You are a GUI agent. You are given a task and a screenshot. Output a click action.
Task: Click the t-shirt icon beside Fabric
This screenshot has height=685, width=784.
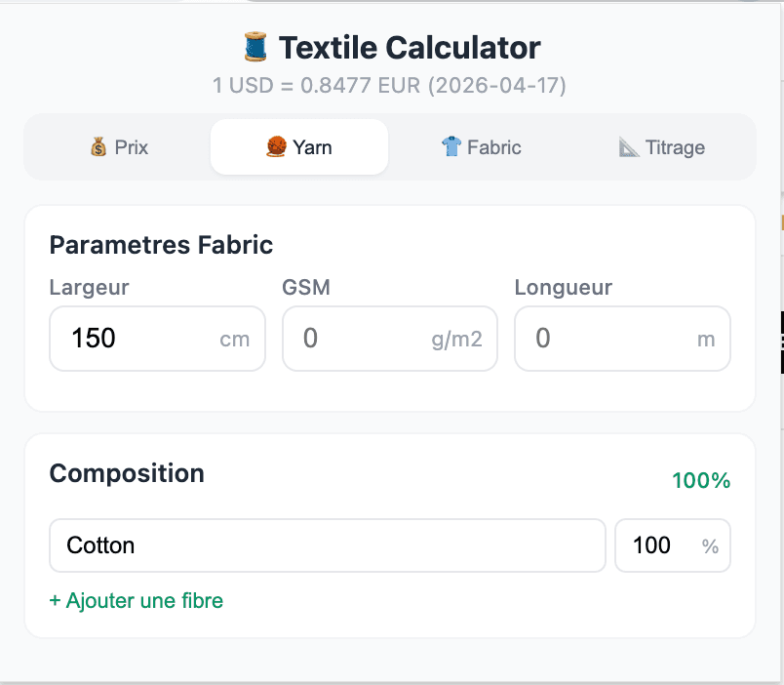click(451, 146)
